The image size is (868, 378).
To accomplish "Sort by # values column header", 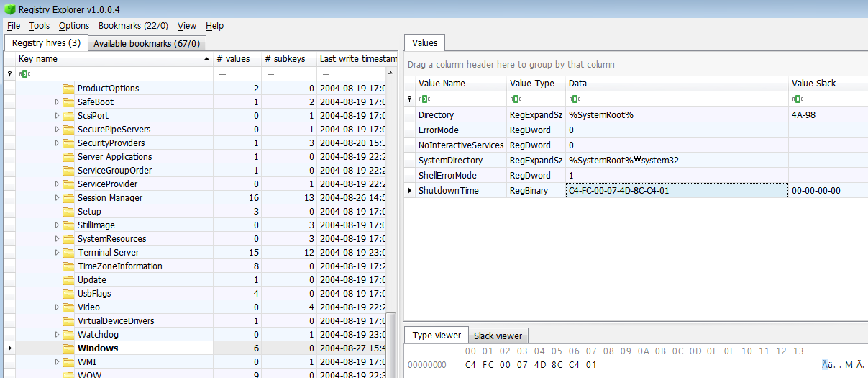I will [x=237, y=59].
